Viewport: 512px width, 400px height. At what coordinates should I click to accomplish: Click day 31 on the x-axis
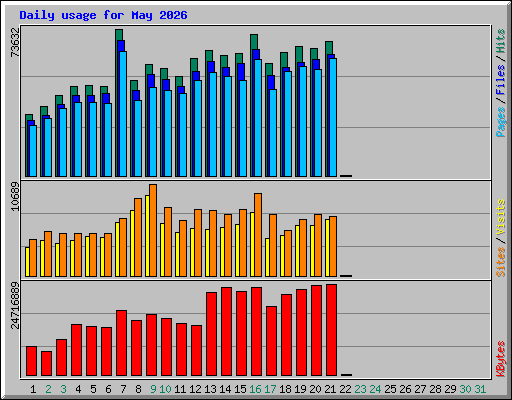click(x=480, y=389)
